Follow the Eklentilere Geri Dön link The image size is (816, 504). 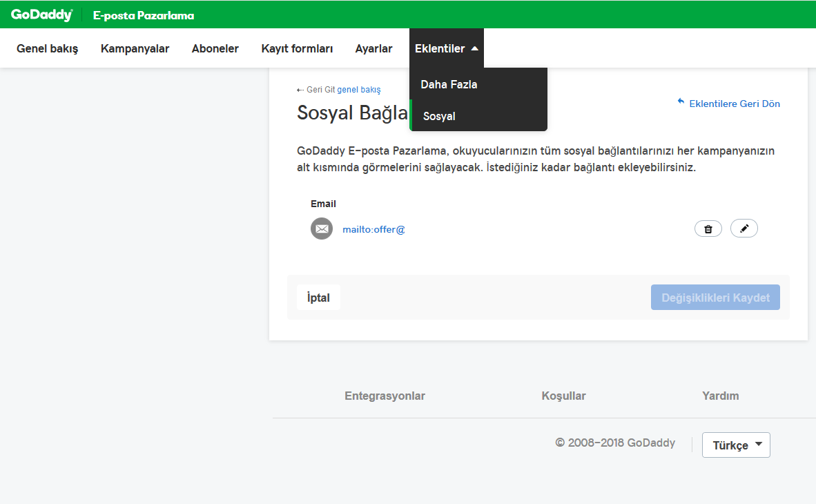coord(735,104)
